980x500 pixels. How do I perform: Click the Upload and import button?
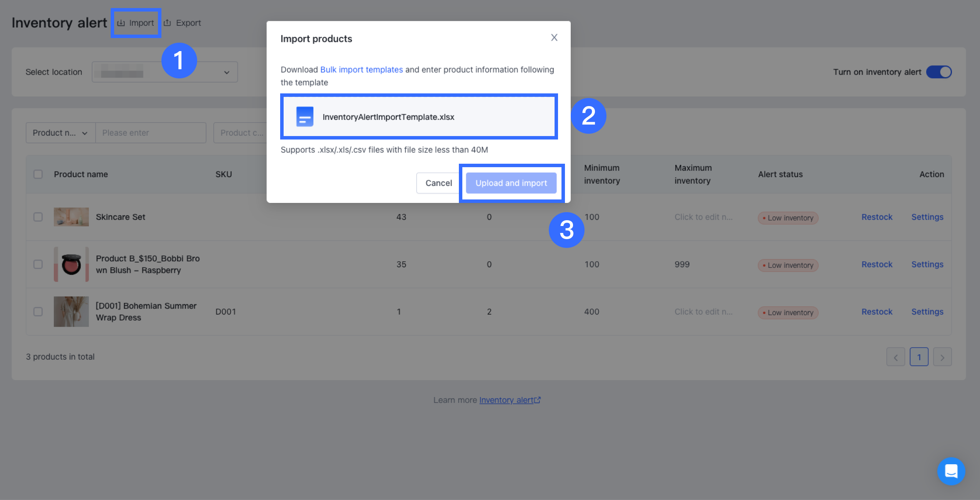pyautogui.click(x=511, y=183)
